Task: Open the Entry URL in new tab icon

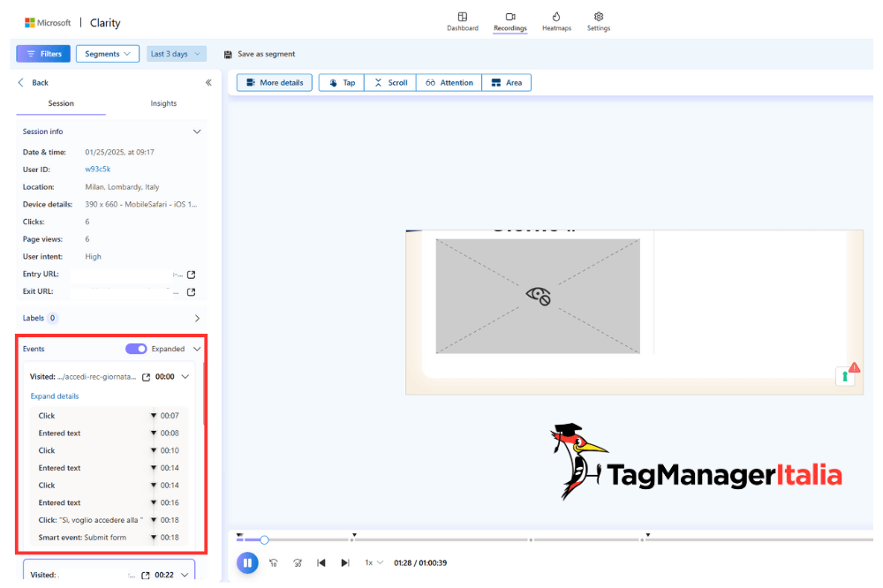Action: pyautogui.click(x=192, y=275)
